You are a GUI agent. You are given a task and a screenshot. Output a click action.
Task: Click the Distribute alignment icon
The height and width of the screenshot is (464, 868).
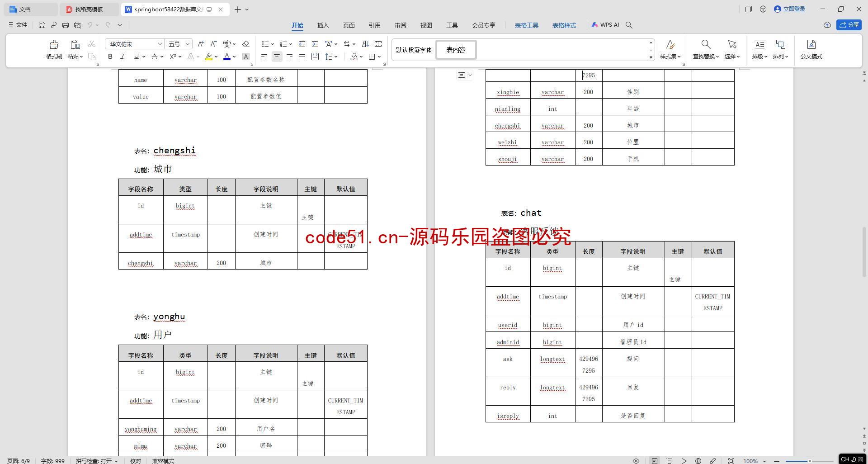pos(315,57)
